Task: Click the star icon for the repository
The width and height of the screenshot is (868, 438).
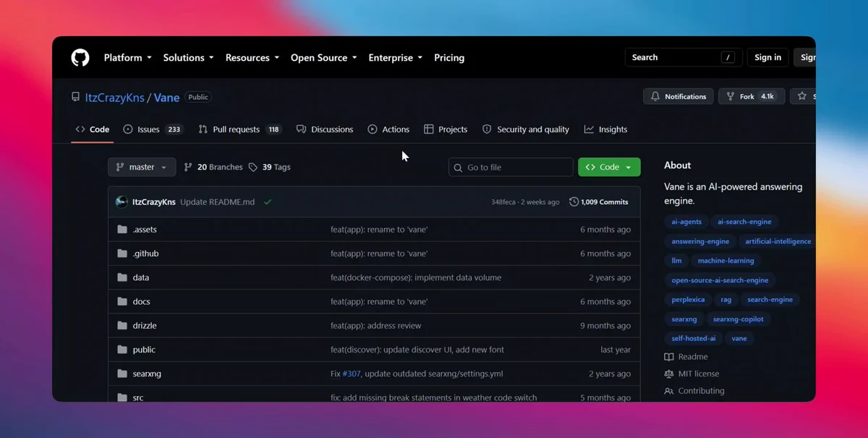Action: click(802, 96)
